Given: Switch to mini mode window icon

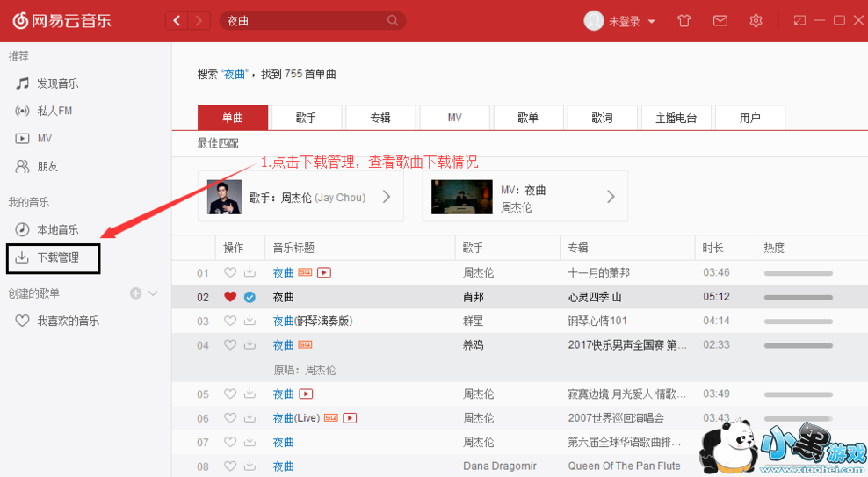Looking at the screenshot, I should [799, 20].
